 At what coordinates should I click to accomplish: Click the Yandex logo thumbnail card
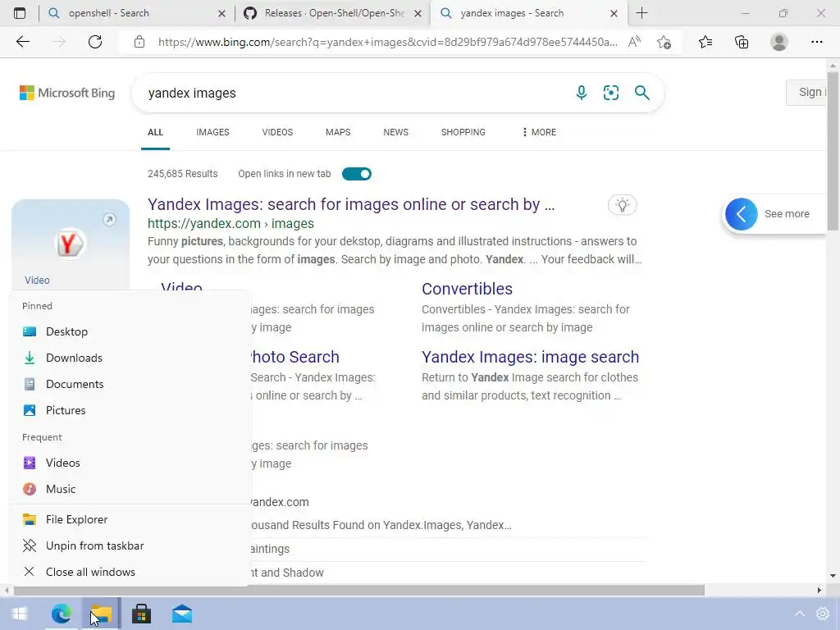(x=70, y=244)
